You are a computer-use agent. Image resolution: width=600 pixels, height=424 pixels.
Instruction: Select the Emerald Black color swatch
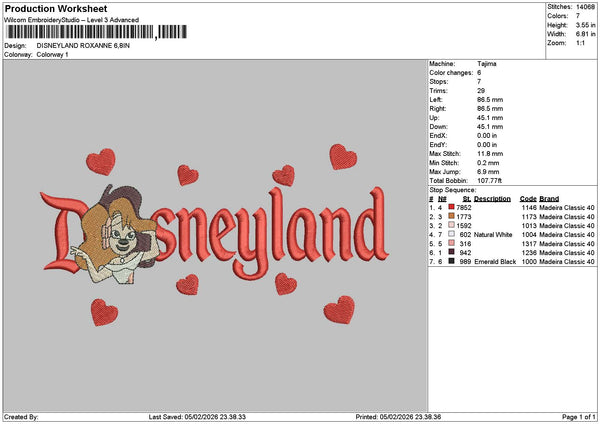pyautogui.click(x=452, y=261)
